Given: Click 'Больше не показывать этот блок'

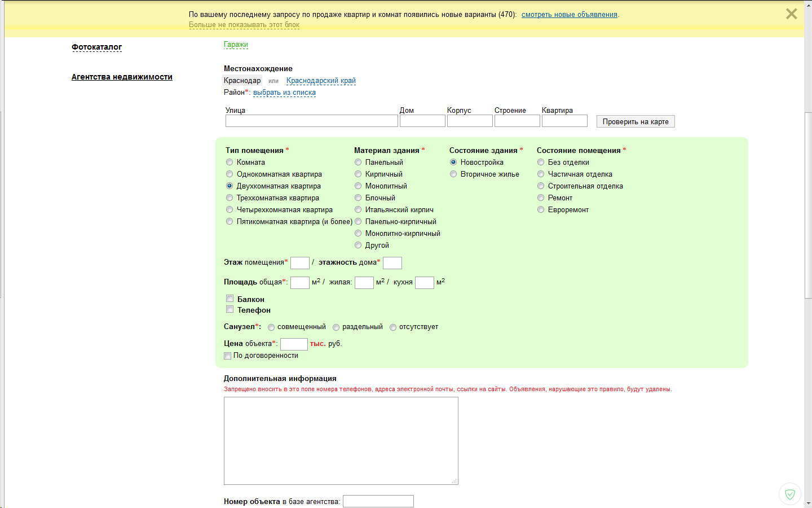Looking at the screenshot, I should pyautogui.click(x=244, y=25).
